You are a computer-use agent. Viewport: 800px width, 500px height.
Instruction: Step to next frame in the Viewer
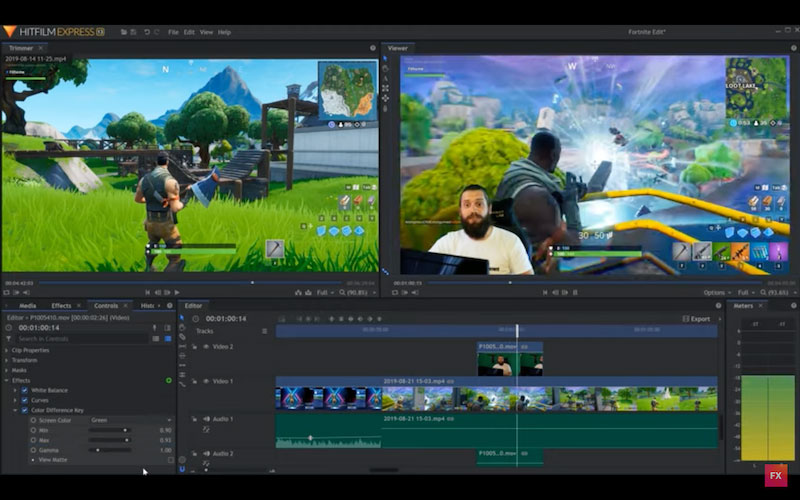point(565,293)
